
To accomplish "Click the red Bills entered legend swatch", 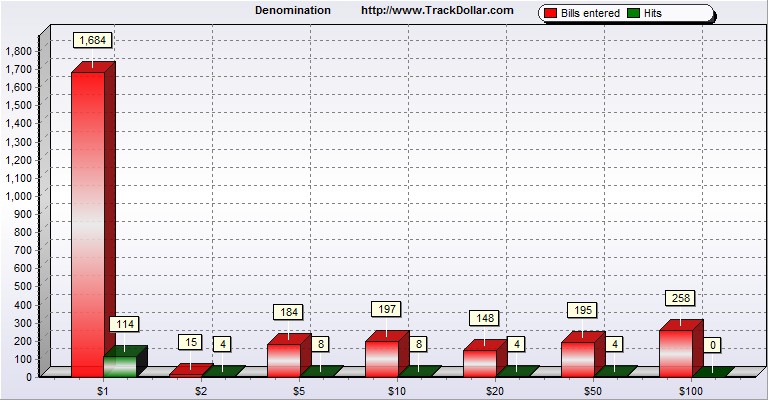I will pyautogui.click(x=551, y=13).
